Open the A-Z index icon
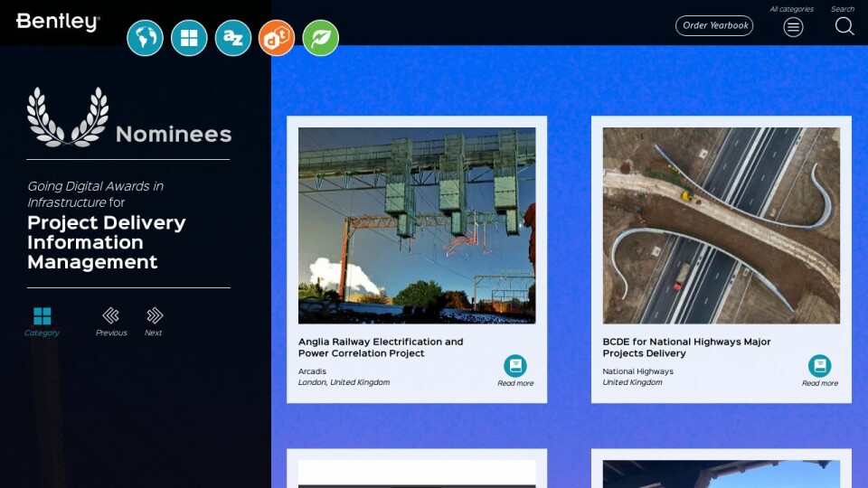This screenshot has height=488, width=868. point(233,38)
